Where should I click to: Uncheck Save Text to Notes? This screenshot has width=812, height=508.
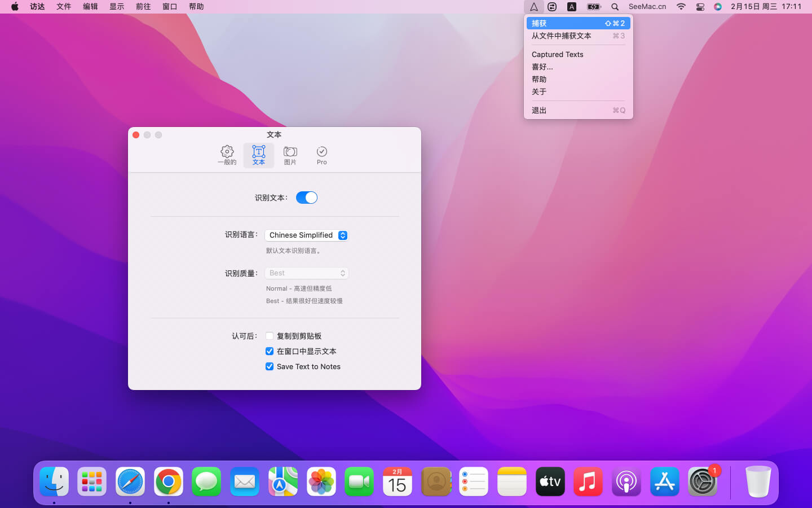point(270,366)
